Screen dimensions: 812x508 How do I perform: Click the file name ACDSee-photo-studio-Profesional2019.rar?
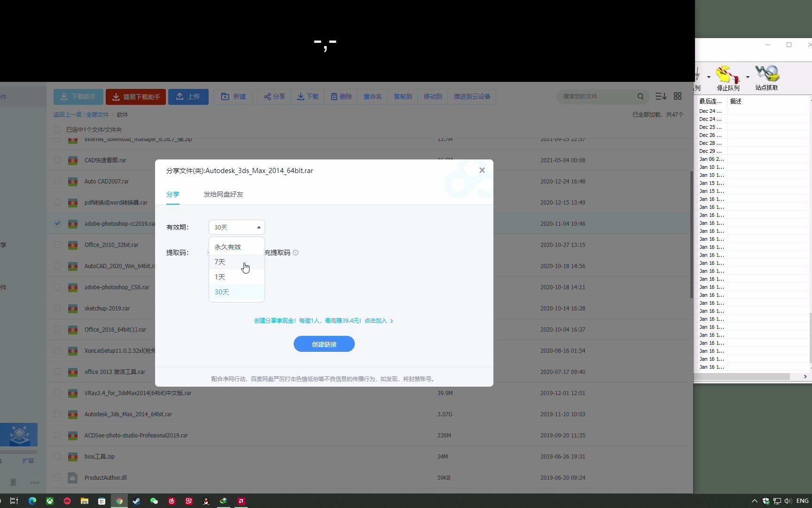pos(136,436)
